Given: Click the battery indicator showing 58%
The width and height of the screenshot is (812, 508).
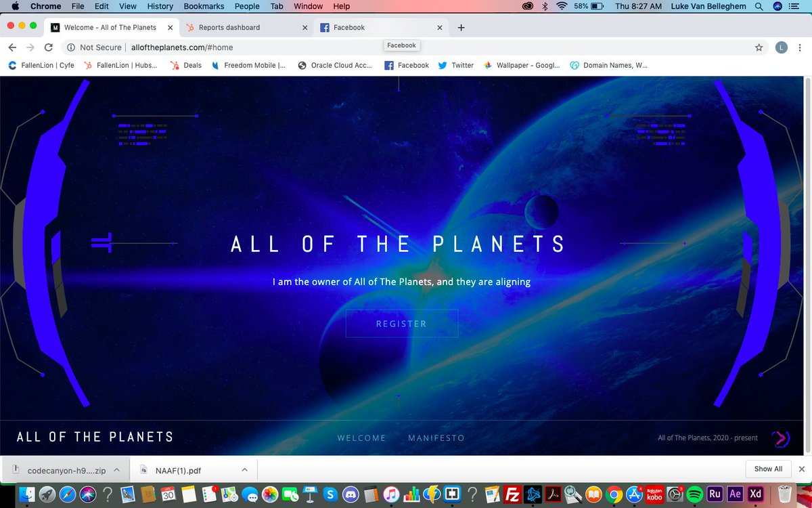Looking at the screenshot, I should click(590, 6).
